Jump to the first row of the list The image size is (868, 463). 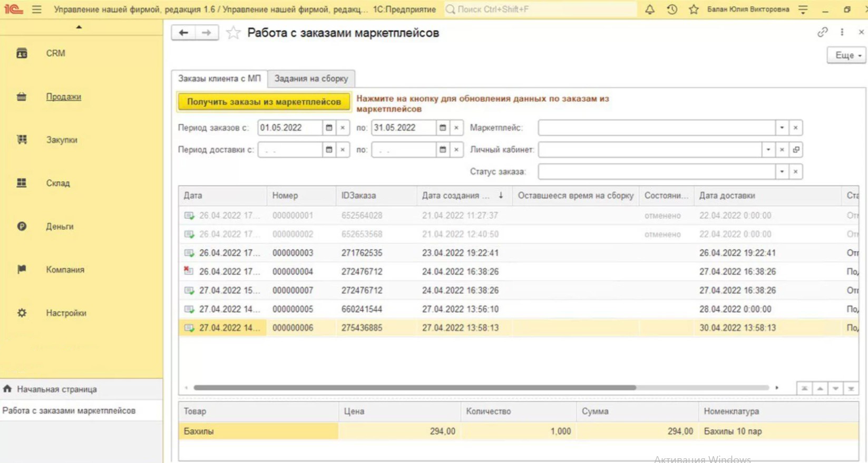coord(804,389)
